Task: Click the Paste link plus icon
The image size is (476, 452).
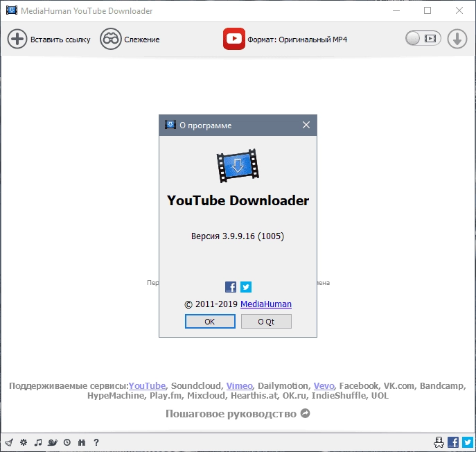Action: [x=17, y=39]
